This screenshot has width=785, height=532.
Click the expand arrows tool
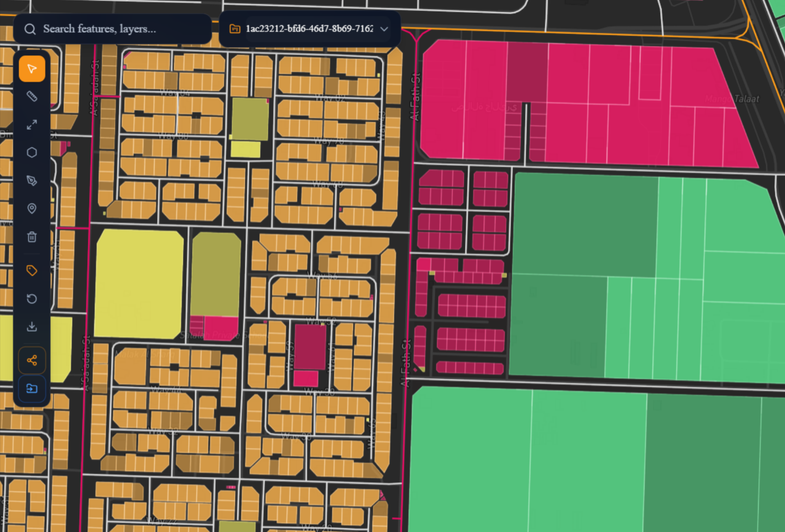(x=32, y=125)
